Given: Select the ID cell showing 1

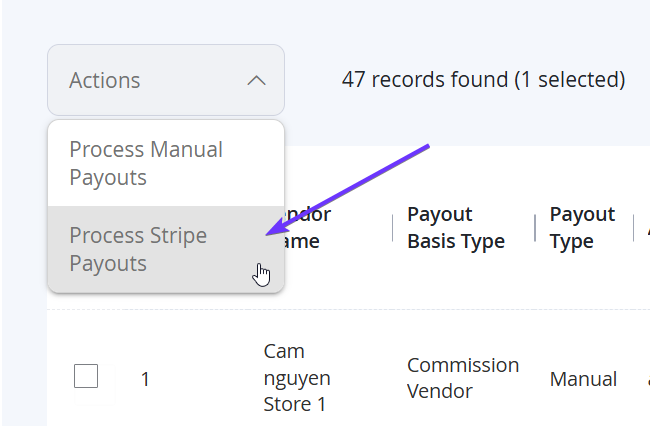Looking at the screenshot, I should (x=145, y=379).
